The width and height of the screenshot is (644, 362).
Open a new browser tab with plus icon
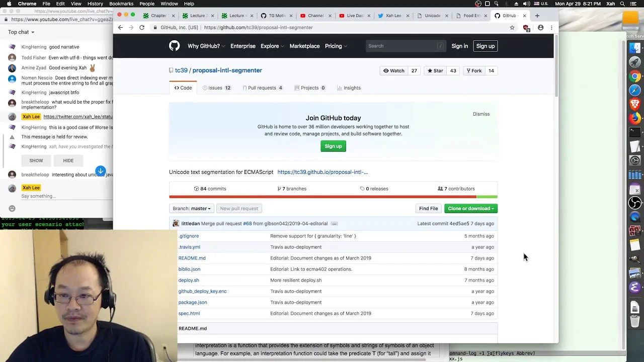point(537,16)
